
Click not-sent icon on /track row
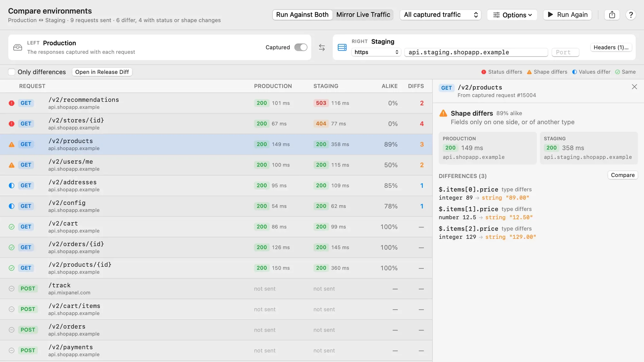12,289
